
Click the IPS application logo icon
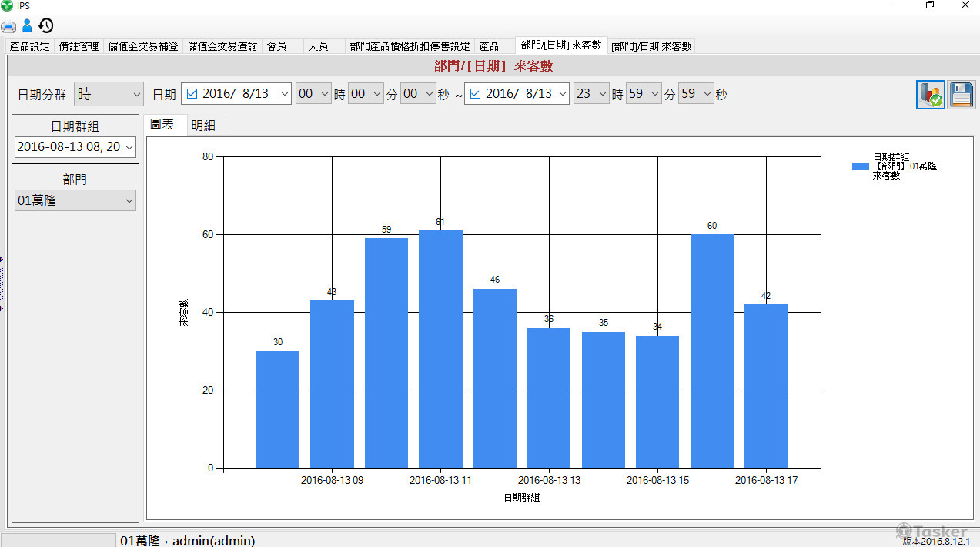7,5
